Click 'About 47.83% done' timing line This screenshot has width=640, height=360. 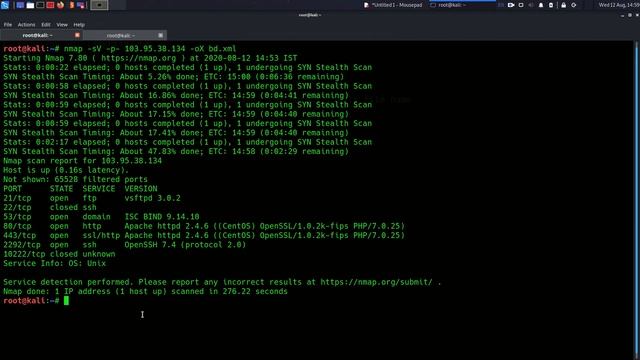176,151
